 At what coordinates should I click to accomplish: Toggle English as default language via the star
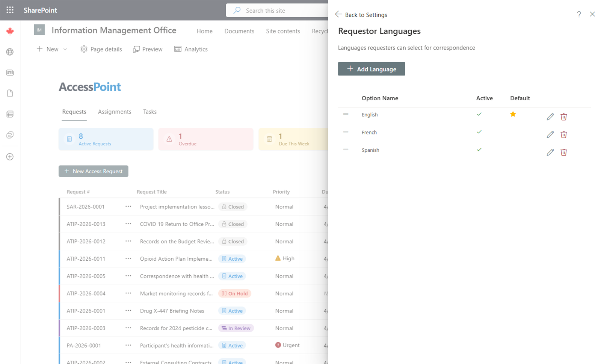coord(513,114)
